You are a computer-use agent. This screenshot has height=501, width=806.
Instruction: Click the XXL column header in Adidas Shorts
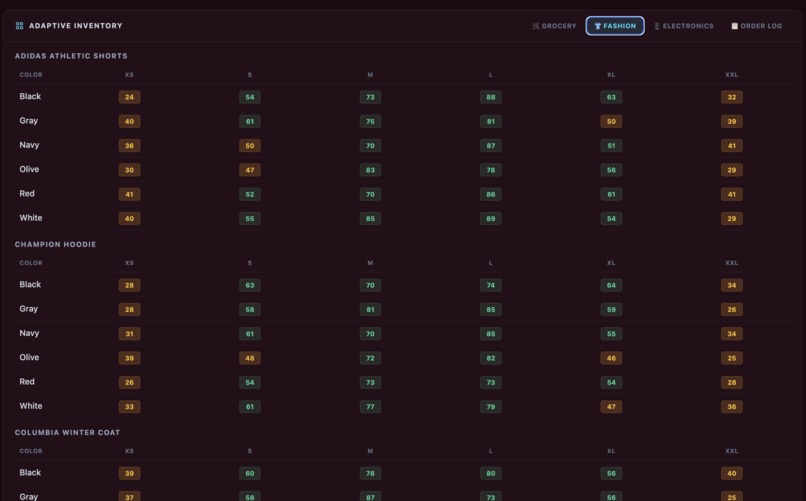pos(731,75)
